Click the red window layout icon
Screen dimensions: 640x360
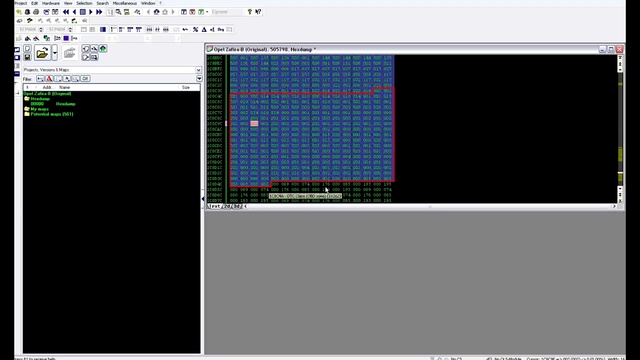tap(192, 12)
